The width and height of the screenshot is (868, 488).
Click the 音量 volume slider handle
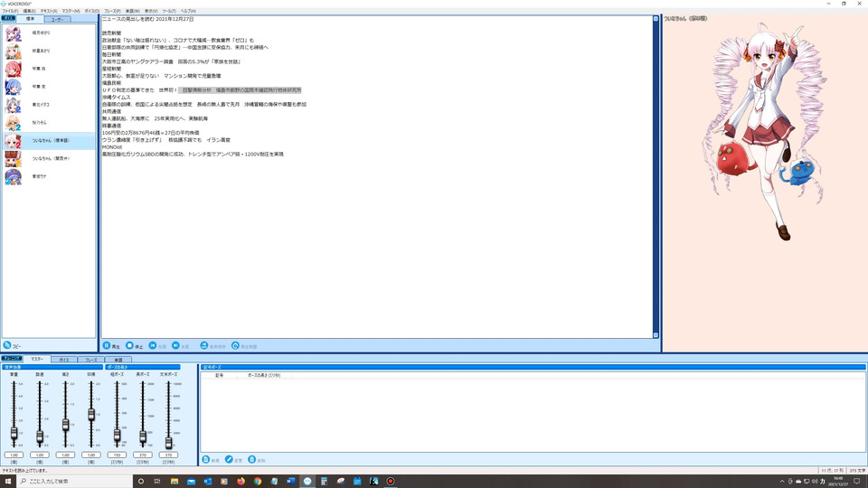pyautogui.click(x=14, y=433)
